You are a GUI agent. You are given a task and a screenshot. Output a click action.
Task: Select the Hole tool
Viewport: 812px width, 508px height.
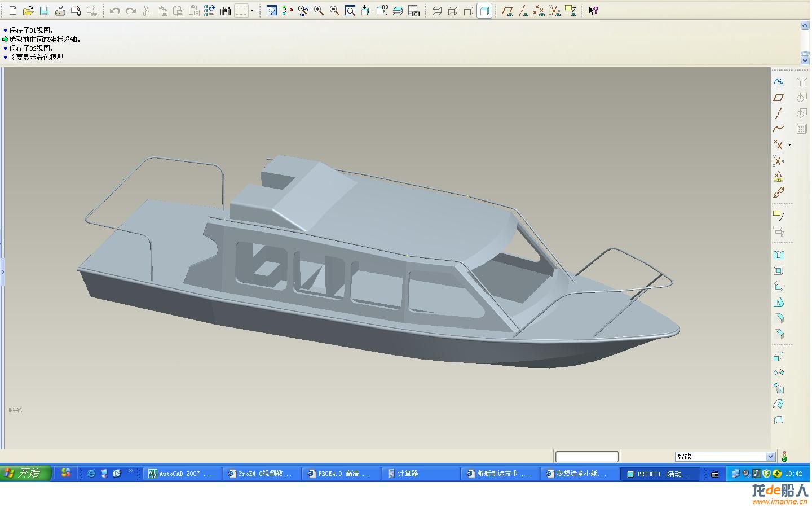pyautogui.click(x=779, y=255)
